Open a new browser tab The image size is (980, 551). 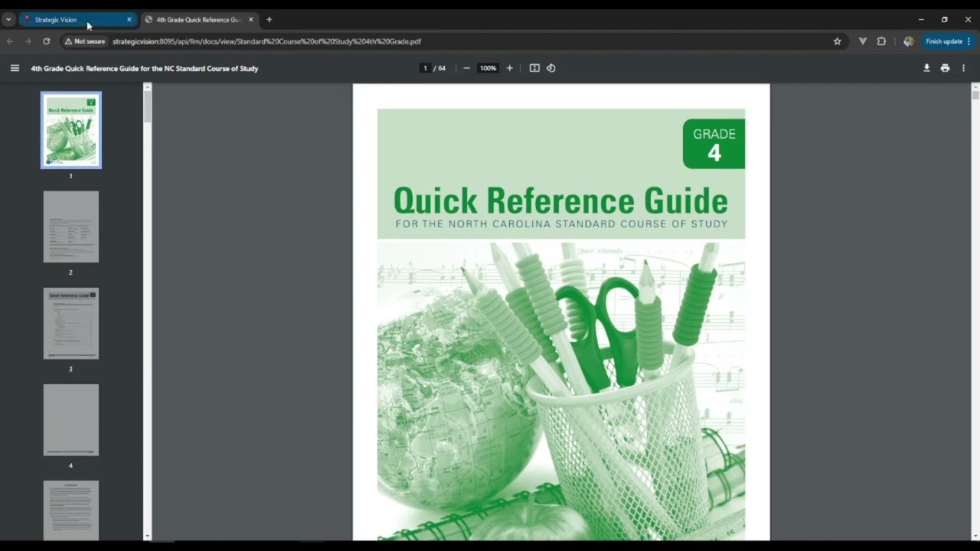pos(269,20)
